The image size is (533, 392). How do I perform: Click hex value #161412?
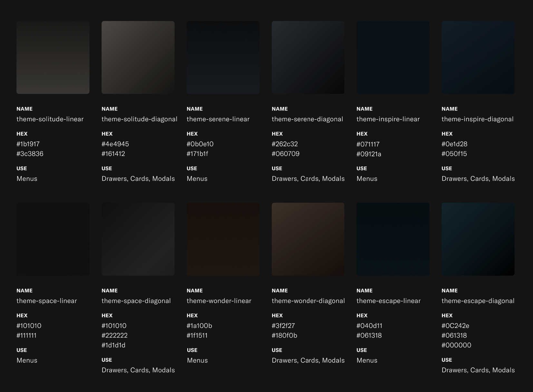click(x=113, y=153)
